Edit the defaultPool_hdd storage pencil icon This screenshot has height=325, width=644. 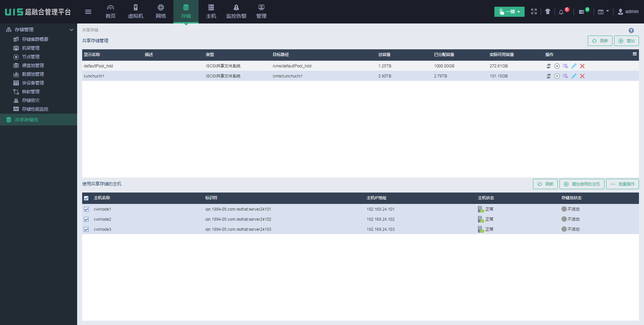[x=574, y=66]
